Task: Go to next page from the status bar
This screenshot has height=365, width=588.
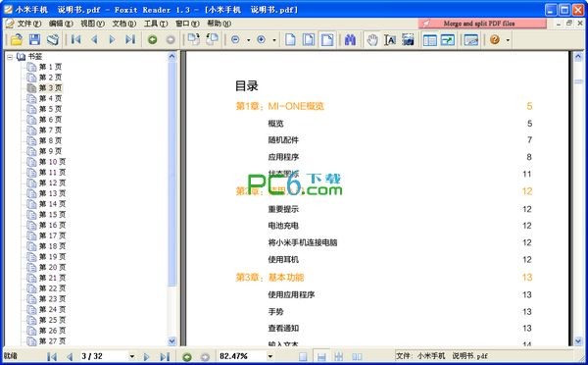Action: [147, 356]
